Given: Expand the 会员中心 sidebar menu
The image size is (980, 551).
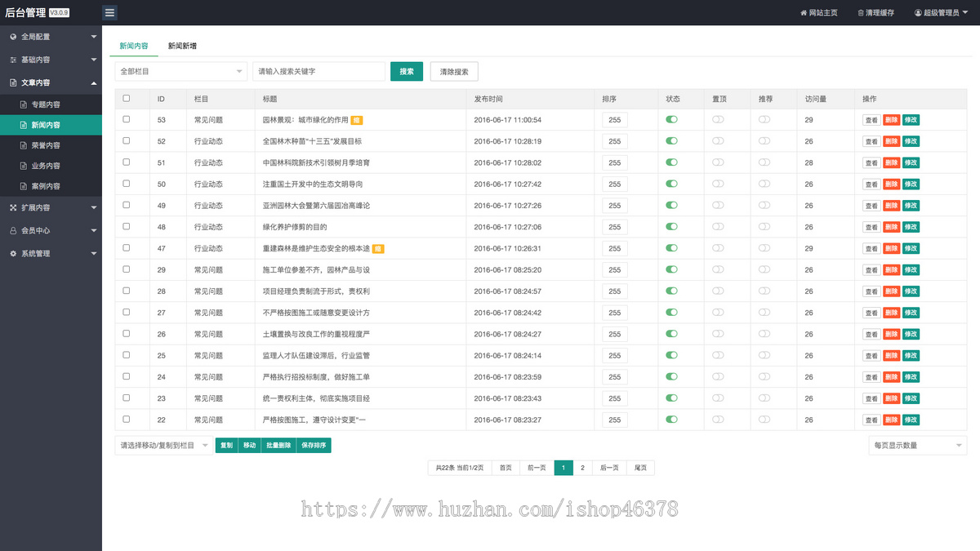Looking at the screenshot, I should pos(51,230).
